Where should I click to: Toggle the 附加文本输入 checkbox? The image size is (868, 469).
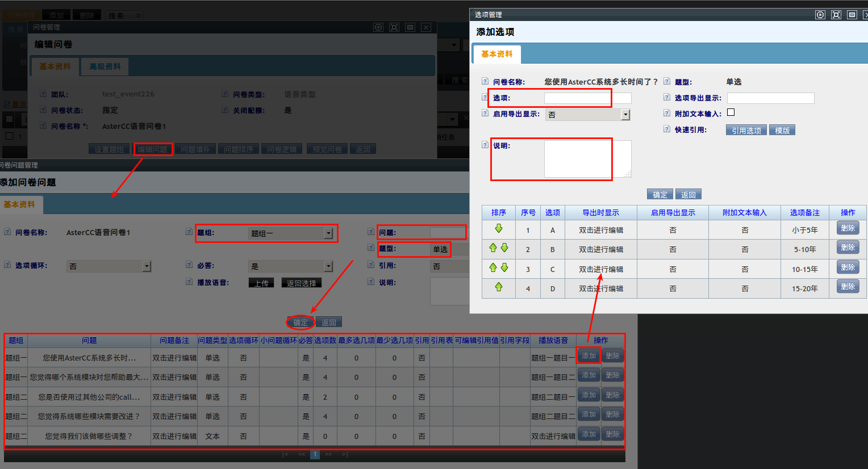(731, 112)
